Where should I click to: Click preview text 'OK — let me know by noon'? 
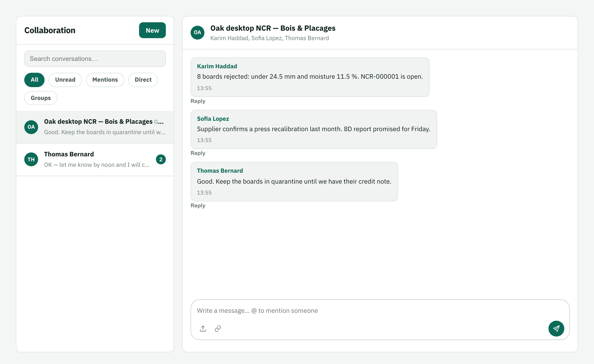[x=97, y=165]
